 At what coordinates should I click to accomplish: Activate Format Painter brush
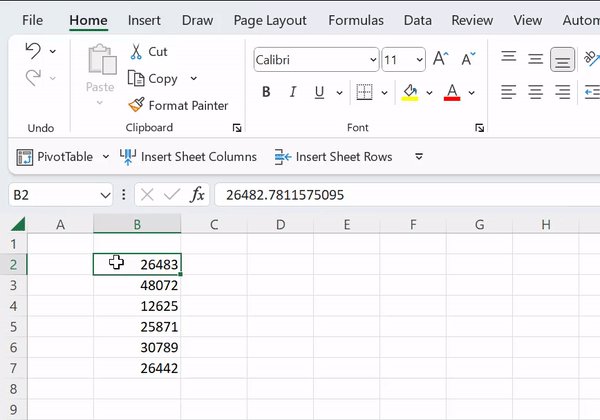(x=178, y=105)
